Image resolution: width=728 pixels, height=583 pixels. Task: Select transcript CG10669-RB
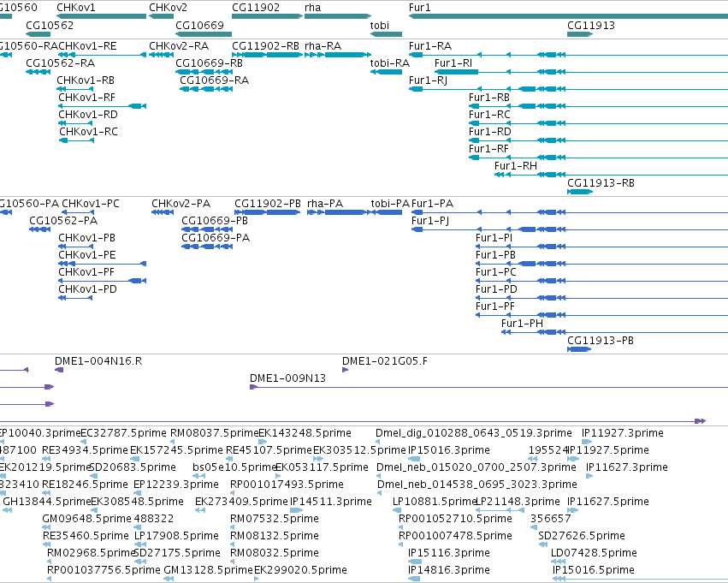click(209, 63)
